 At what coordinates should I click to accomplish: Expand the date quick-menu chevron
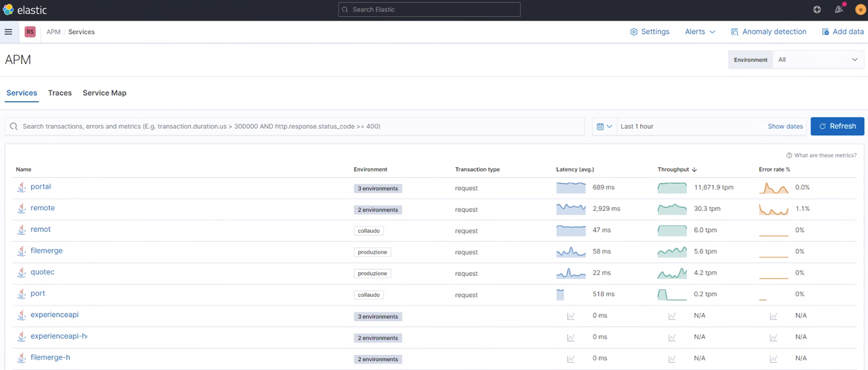609,126
